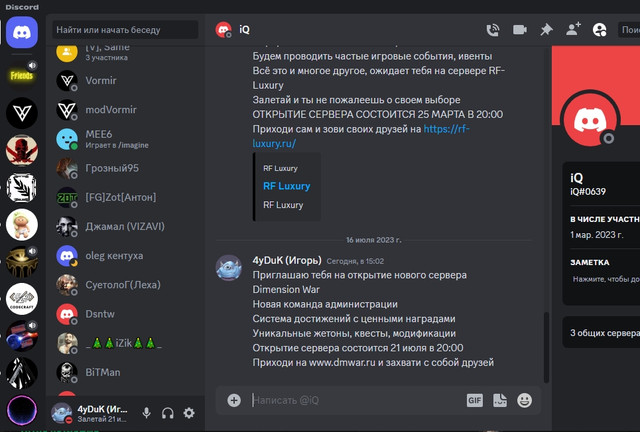Image resolution: width=640 pixels, height=432 pixels.
Task: Start a voice call with iQ
Action: pos(493,30)
